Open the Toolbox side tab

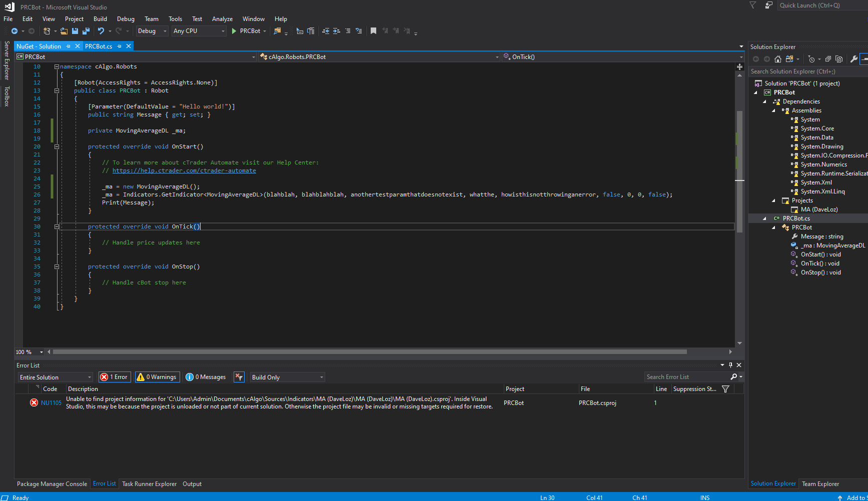pos(7,96)
